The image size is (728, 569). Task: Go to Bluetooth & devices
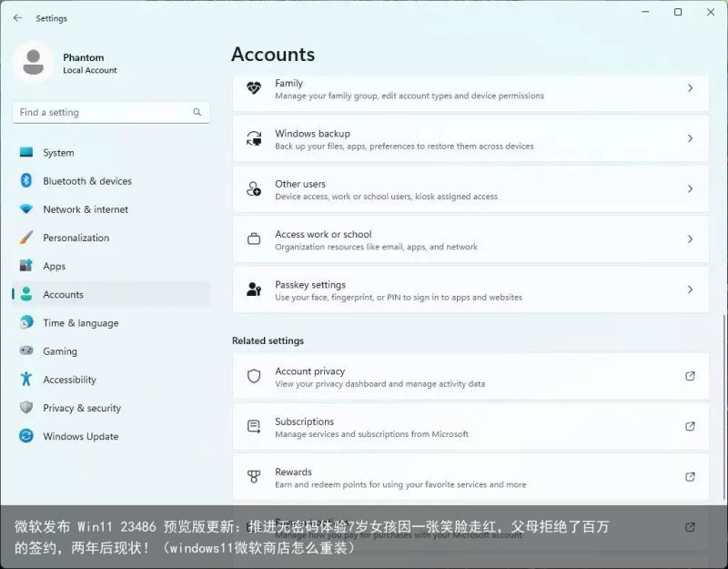point(111,180)
